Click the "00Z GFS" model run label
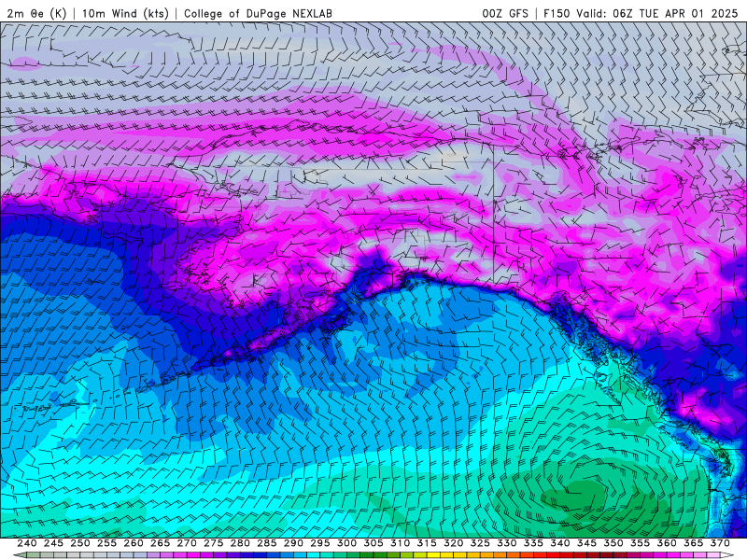The height and width of the screenshot is (560, 747). point(505,13)
